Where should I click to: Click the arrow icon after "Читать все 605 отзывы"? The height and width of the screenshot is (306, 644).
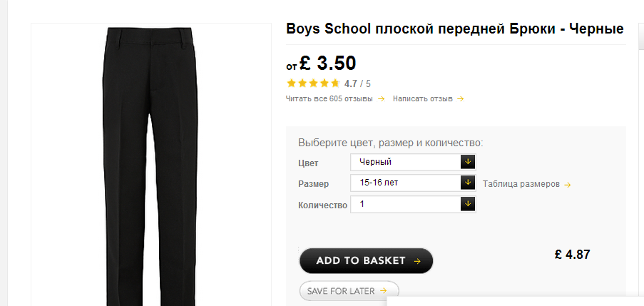coord(382,99)
